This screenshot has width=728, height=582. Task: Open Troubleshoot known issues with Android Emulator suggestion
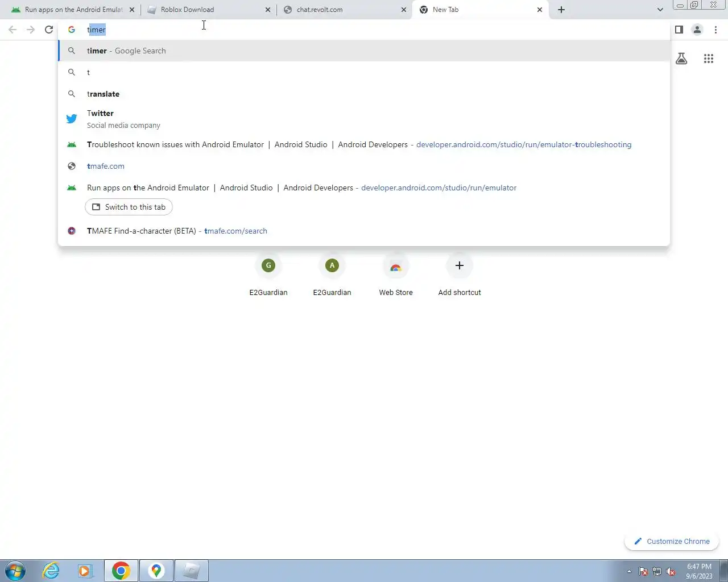pos(364,144)
